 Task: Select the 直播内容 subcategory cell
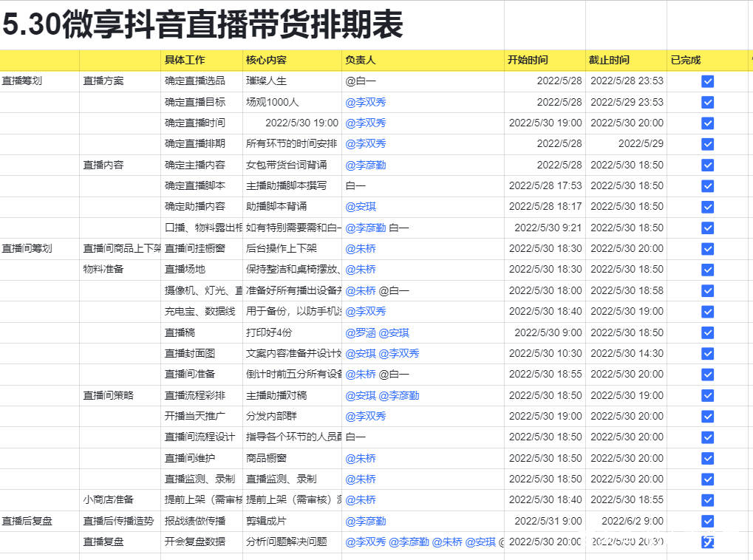[x=120, y=165]
